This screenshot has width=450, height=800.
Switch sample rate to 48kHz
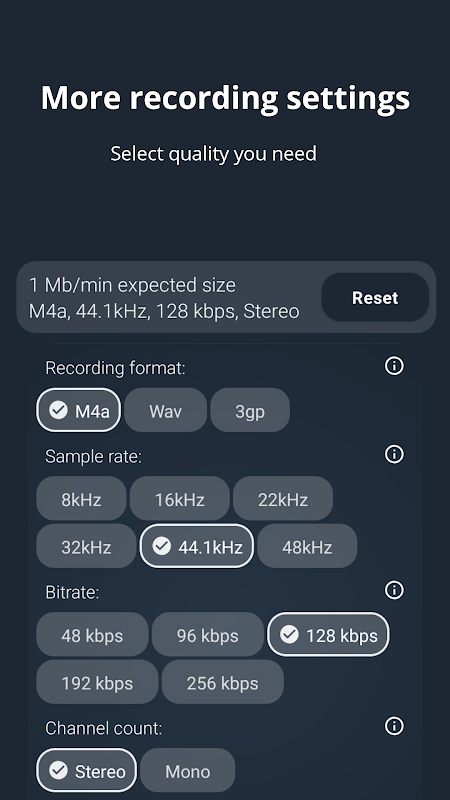(307, 546)
